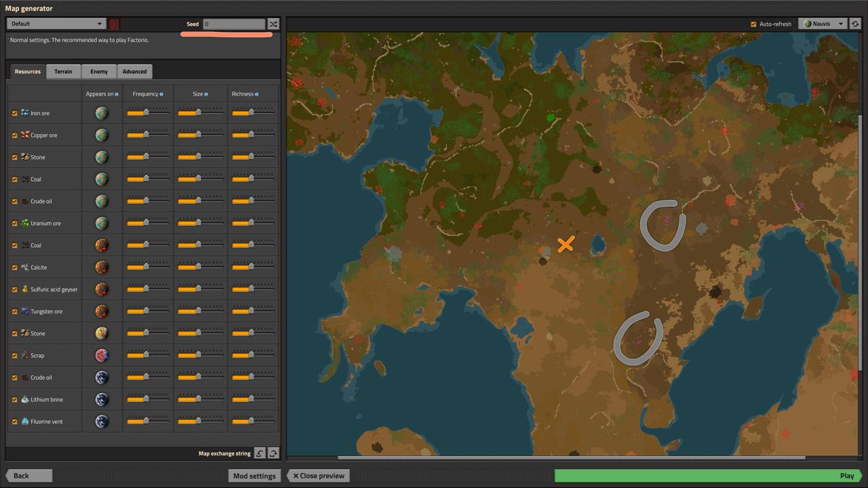The height and width of the screenshot is (488, 868).
Task: Disable Crude oil on Nauvis checkbox
Action: 14,201
